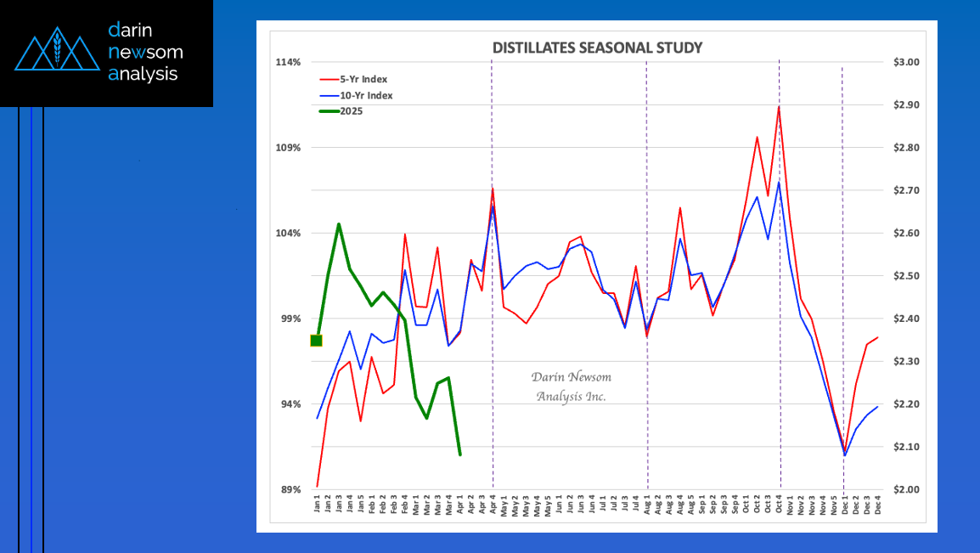Click the blue 10-Yr Index legend line
The height and width of the screenshot is (553, 980).
(x=326, y=95)
